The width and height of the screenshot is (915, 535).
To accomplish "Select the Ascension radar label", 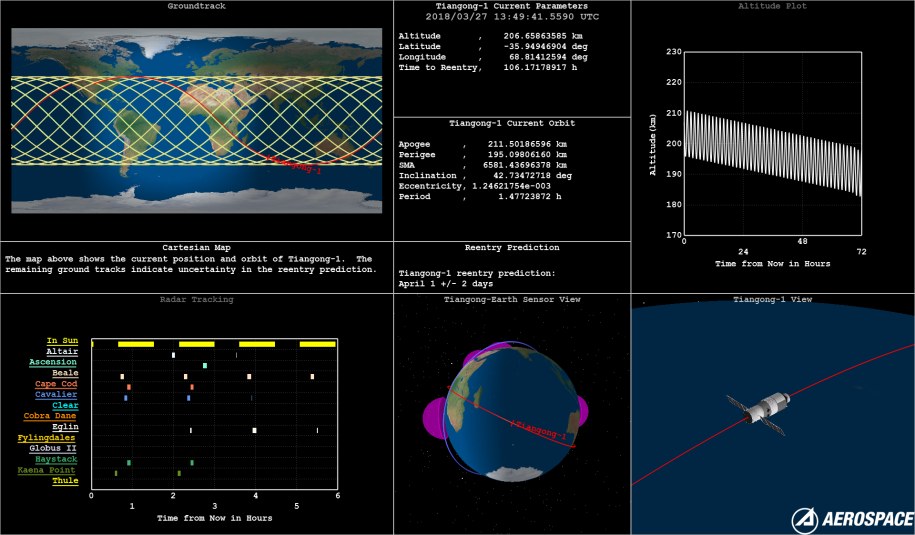I will click(x=53, y=362).
